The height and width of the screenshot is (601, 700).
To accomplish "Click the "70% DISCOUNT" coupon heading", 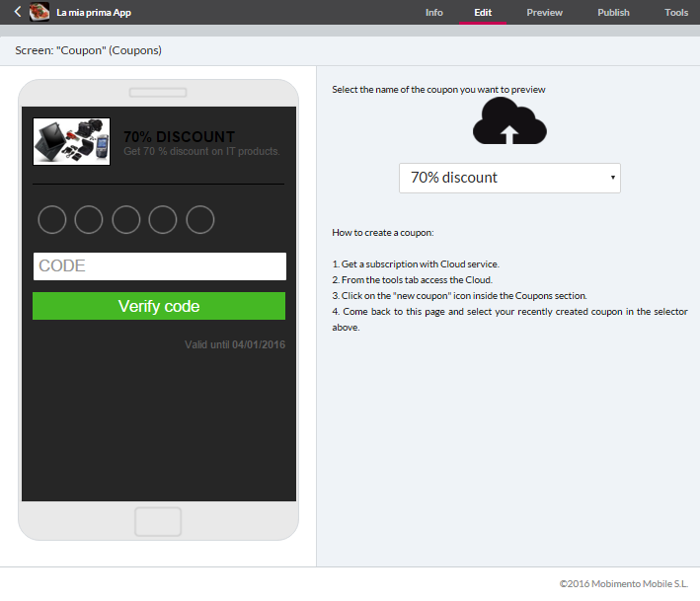I will (179, 136).
